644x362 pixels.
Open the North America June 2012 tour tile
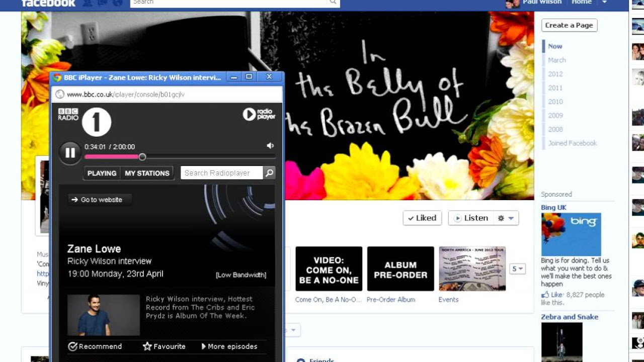[x=472, y=268]
